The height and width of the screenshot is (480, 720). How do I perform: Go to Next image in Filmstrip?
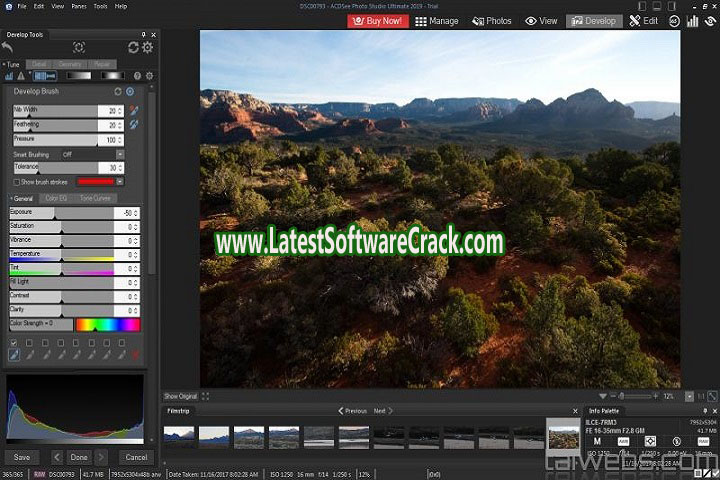coord(383,411)
